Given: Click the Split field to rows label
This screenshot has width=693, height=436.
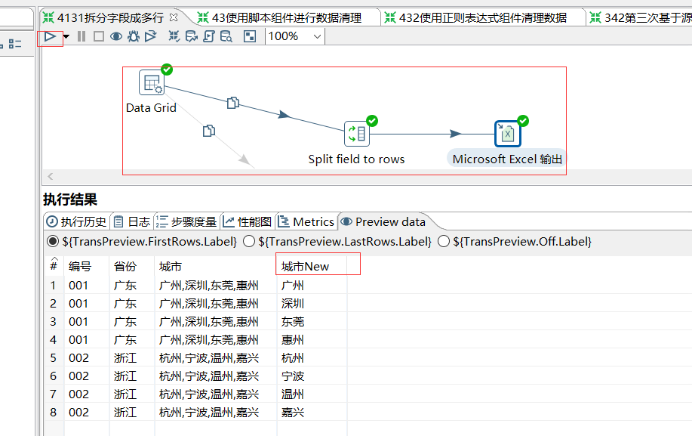Looking at the screenshot, I should (356, 159).
